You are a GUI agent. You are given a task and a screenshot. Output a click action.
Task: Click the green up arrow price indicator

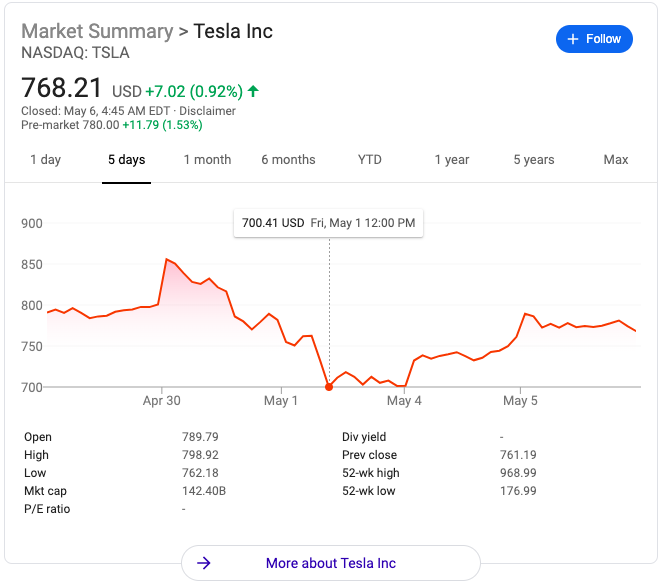253,91
